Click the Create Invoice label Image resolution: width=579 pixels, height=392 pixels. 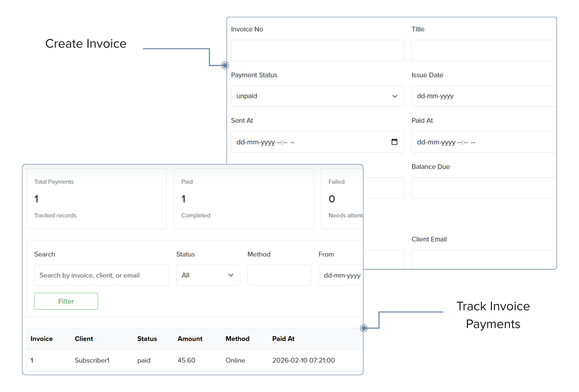(87, 44)
